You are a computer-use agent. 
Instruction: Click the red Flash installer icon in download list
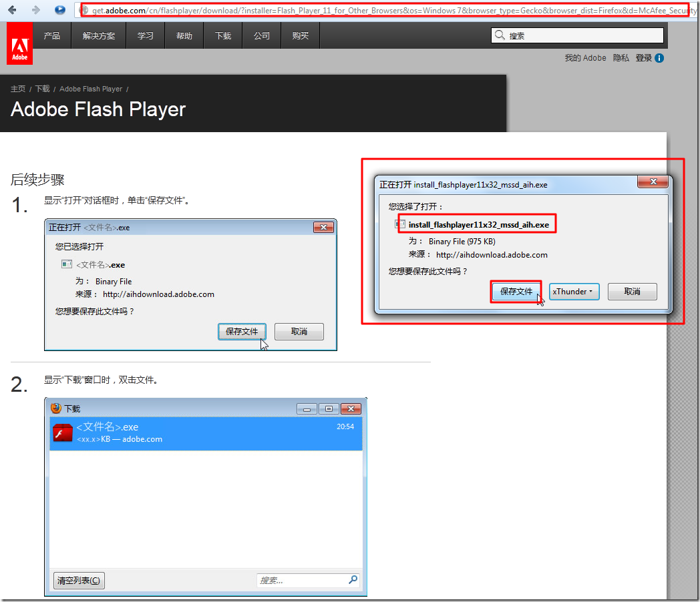pos(63,433)
